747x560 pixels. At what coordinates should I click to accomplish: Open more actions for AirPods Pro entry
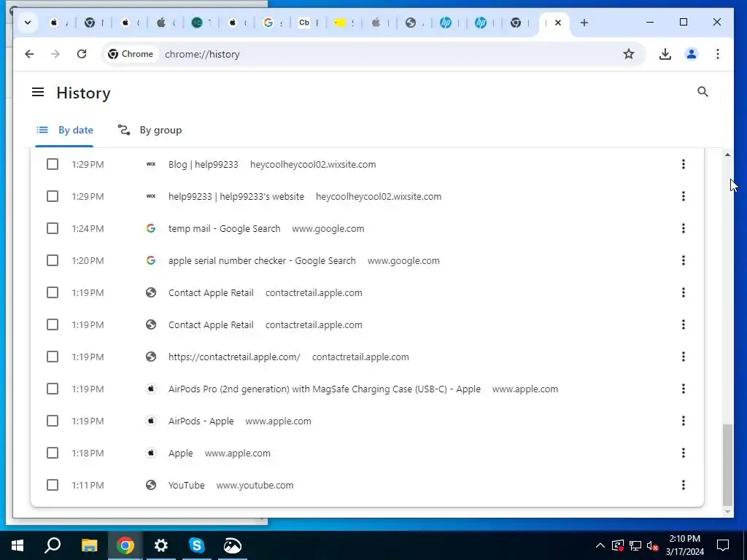tap(683, 389)
